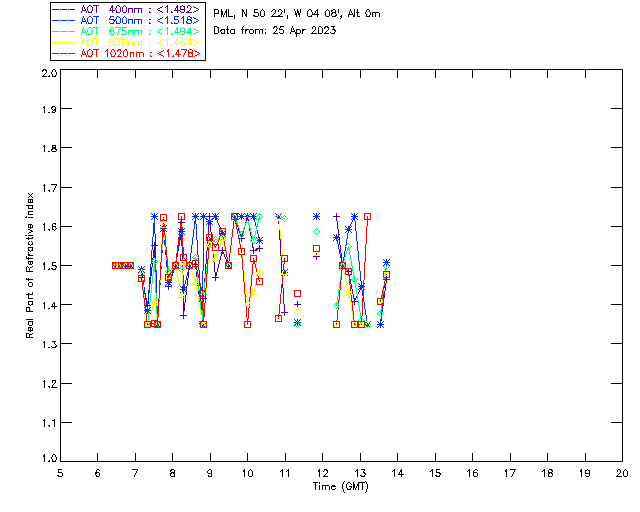
Task: Click the y-axis tick label 1.5
Action: [49, 266]
